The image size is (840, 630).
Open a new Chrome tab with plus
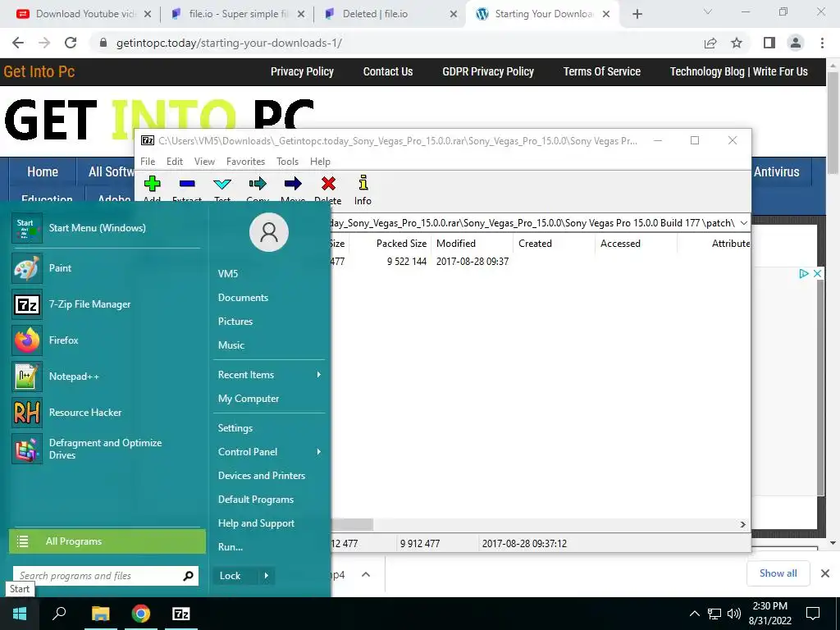(637, 14)
